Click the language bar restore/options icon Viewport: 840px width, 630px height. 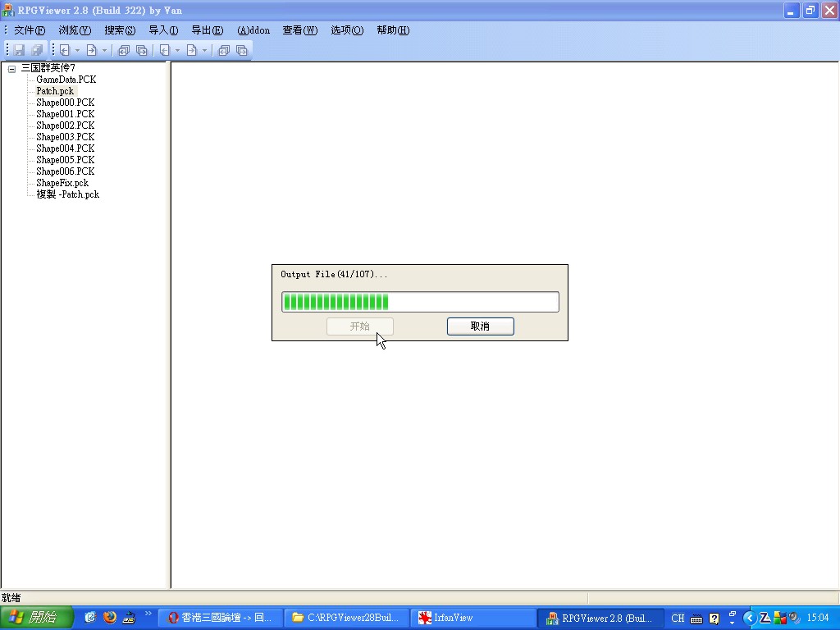point(733,614)
